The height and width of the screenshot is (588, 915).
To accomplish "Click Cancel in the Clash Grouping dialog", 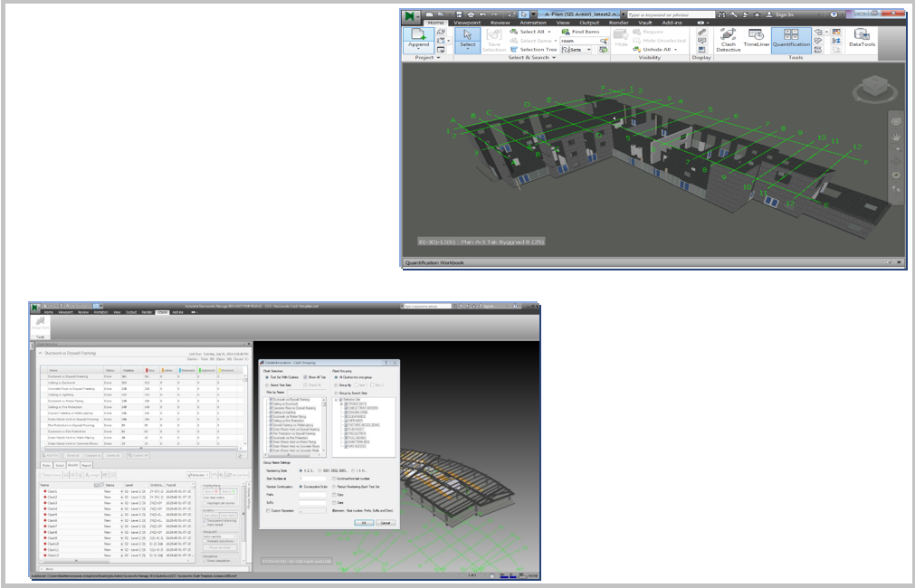I will pyautogui.click(x=386, y=523).
